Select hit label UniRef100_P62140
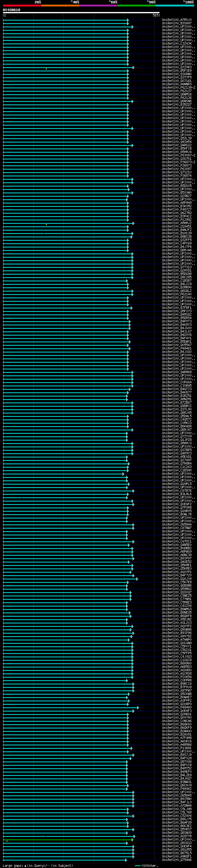Viewport: 197px width, 868px height. 177,294
